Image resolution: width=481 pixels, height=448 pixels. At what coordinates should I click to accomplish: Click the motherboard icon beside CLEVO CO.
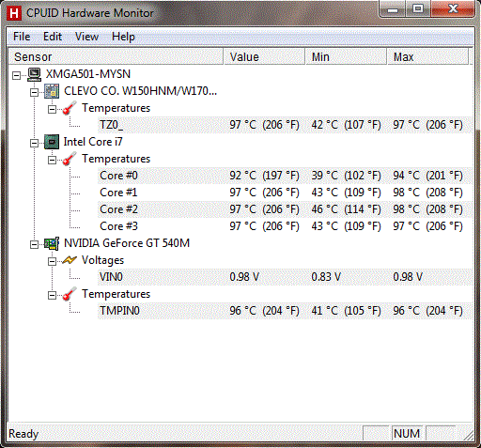(x=52, y=91)
